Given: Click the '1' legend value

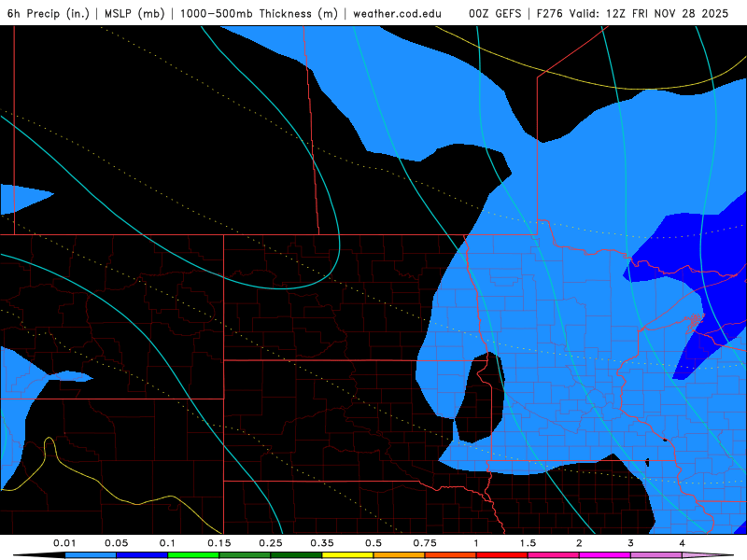Looking at the screenshot, I should [x=476, y=543].
